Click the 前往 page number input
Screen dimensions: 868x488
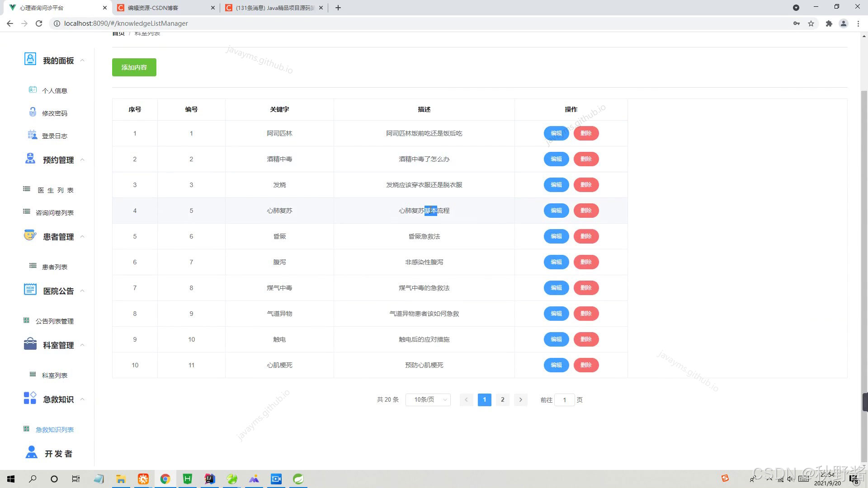pyautogui.click(x=564, y=400)
